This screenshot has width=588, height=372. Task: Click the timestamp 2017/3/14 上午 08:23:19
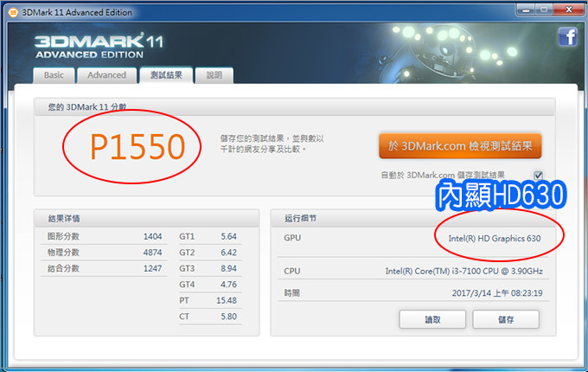pos(497,293)
